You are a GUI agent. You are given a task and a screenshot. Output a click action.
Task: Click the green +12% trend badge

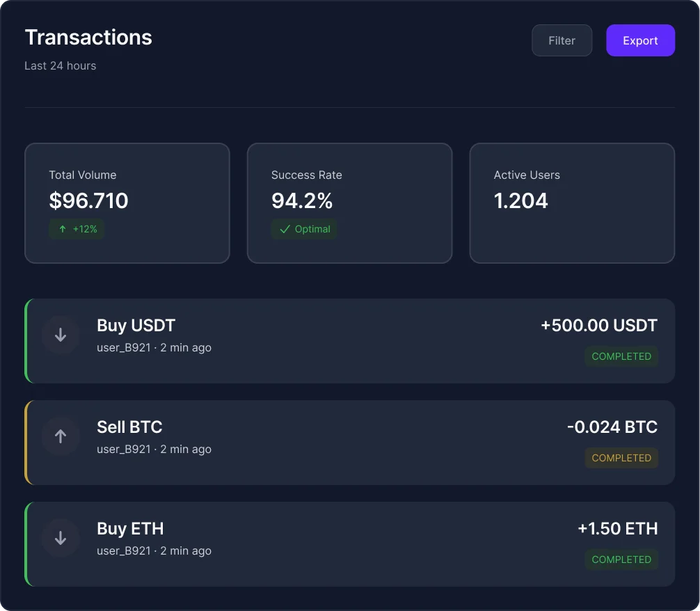tap(77, 229)
